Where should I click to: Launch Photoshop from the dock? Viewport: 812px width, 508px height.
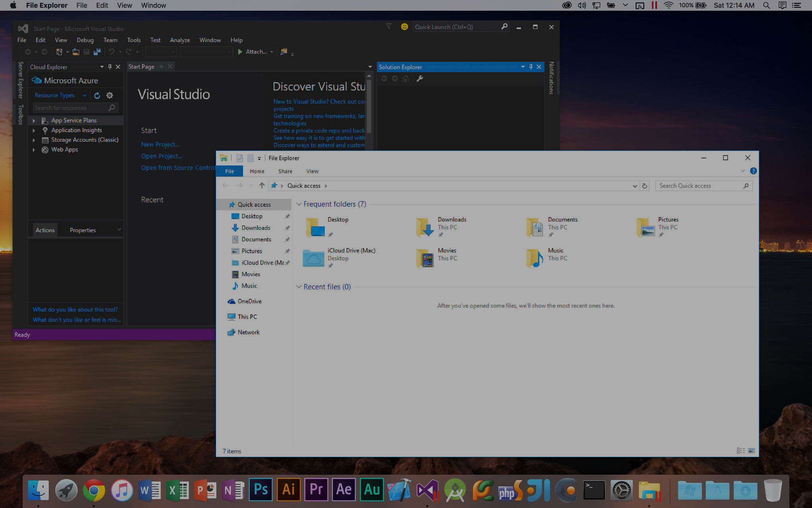pyautogui.click(x=260, y=489)
